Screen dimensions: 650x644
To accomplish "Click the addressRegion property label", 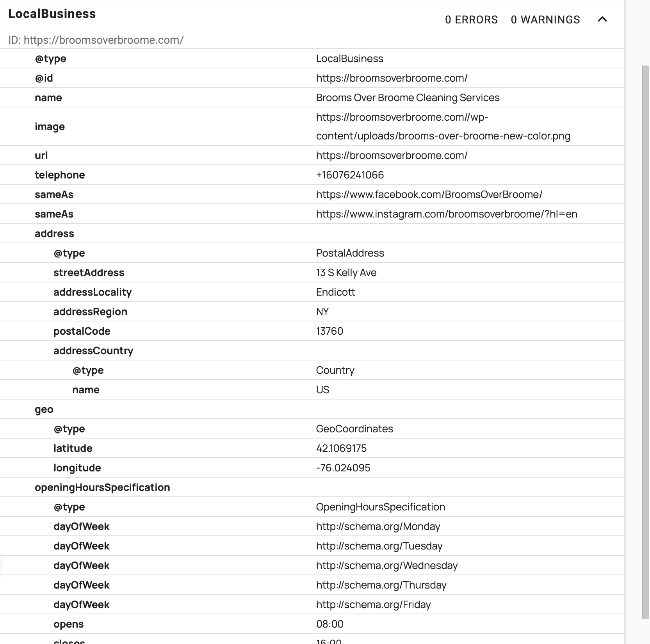I will [x=90, y=312].
